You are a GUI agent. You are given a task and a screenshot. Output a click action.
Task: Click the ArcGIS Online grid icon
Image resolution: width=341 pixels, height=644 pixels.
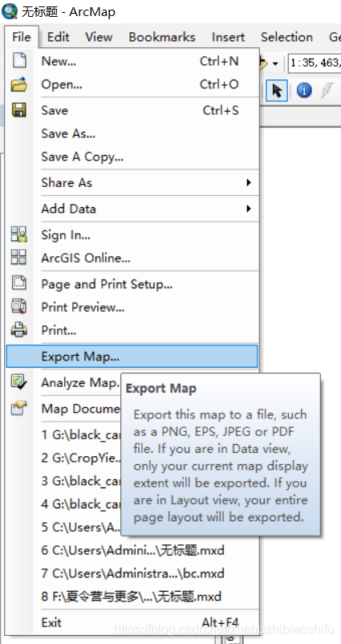pos(19,258)
